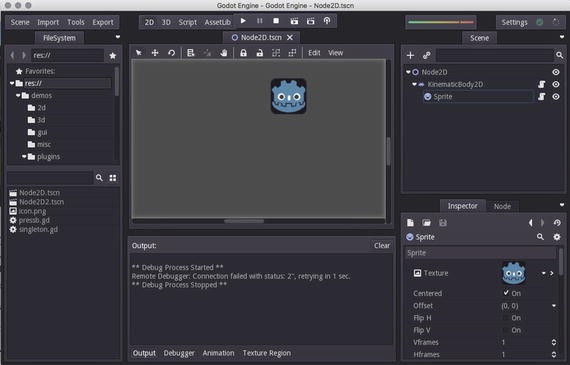Play the project
This screenshot has height=365, width=570.
point(243,21)
